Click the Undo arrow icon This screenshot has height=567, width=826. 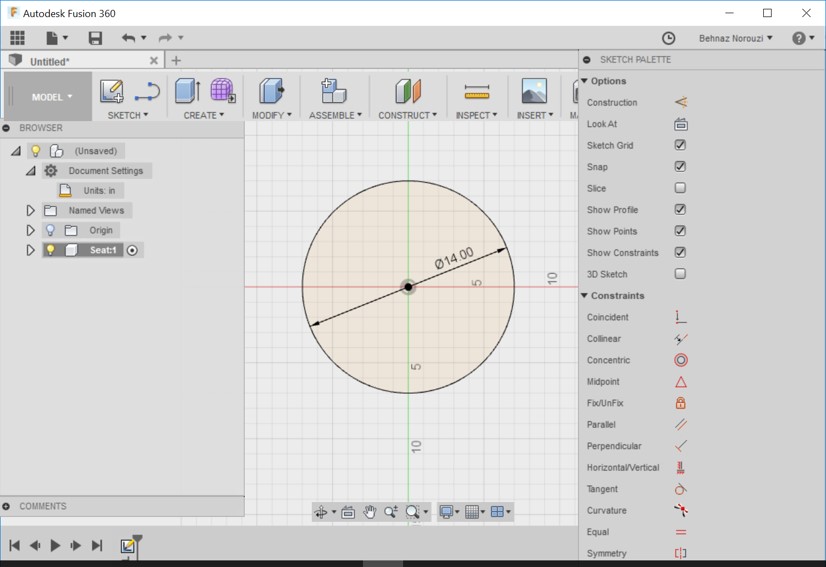[x=129, y=37]
